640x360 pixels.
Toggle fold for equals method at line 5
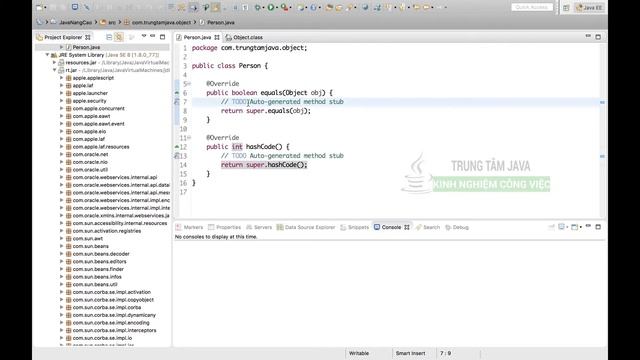(x=189, y=84)
